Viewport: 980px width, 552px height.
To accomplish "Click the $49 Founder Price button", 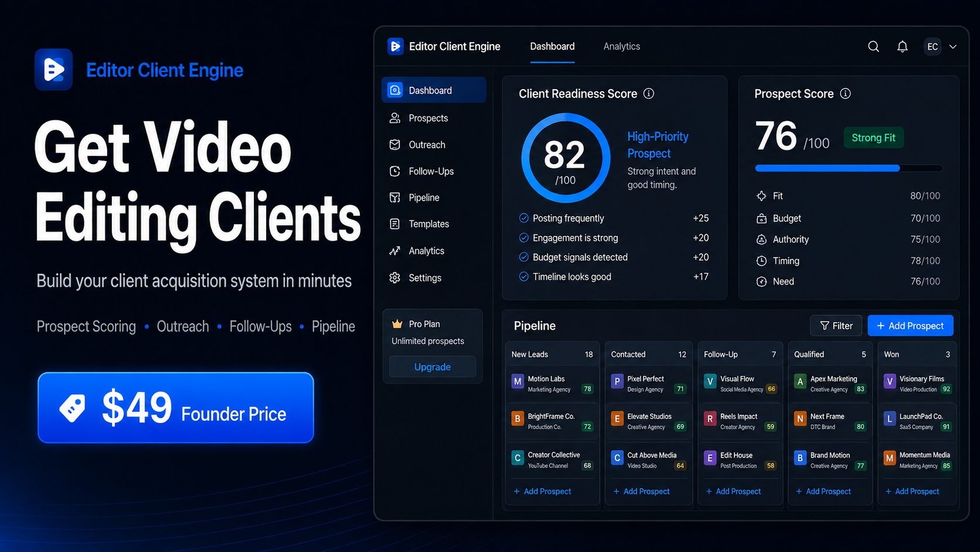I will point(176,408).
